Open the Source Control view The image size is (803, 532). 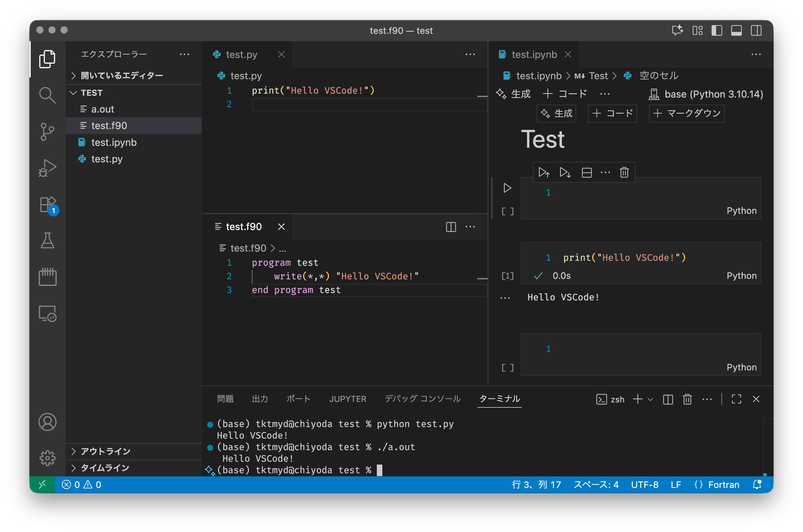(47, 132)
